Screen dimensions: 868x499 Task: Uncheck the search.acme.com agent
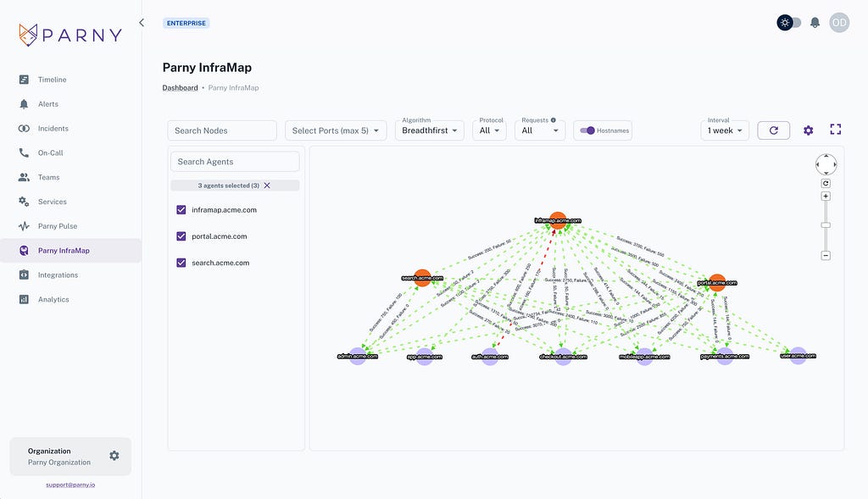point(181,263)
